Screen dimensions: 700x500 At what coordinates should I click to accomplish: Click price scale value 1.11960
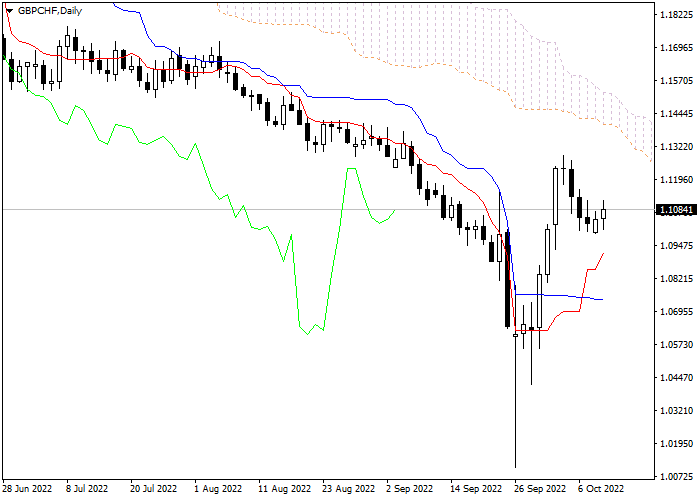tap(676, 180)
